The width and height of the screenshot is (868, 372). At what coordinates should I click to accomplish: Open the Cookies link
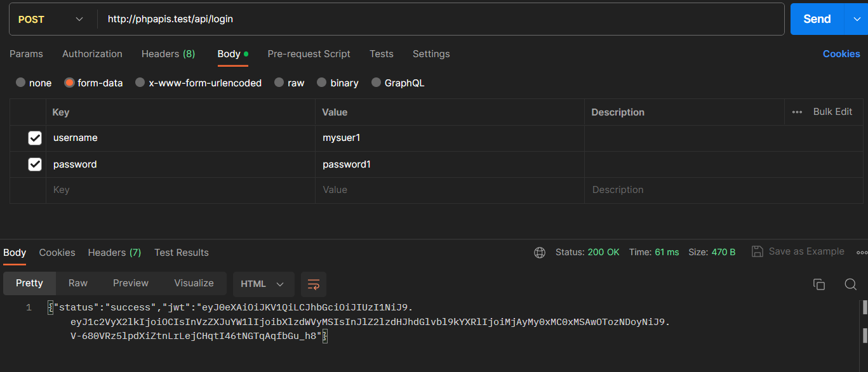click(x=841, y=54)
